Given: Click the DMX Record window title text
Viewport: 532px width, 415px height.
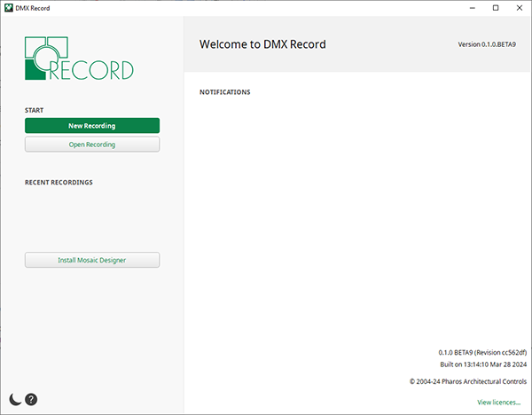Looking at the screenshot, I should point(34,8).
